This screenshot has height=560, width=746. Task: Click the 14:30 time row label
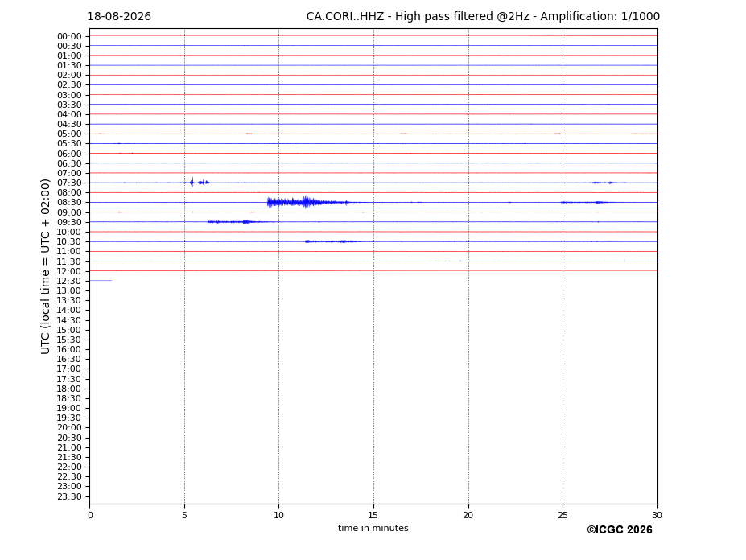click(69, 320)
